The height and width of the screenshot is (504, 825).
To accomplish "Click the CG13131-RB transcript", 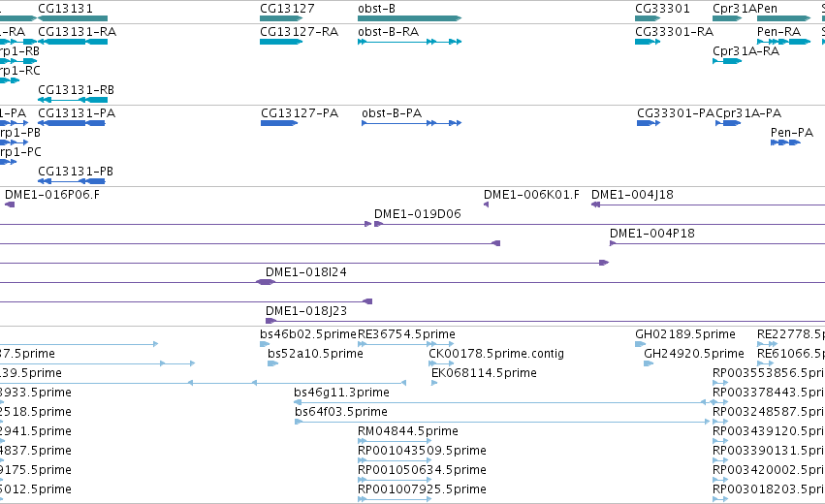I will coord(73,100).
